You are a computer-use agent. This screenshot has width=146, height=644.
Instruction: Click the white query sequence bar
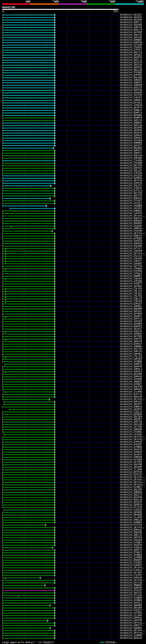60,9
